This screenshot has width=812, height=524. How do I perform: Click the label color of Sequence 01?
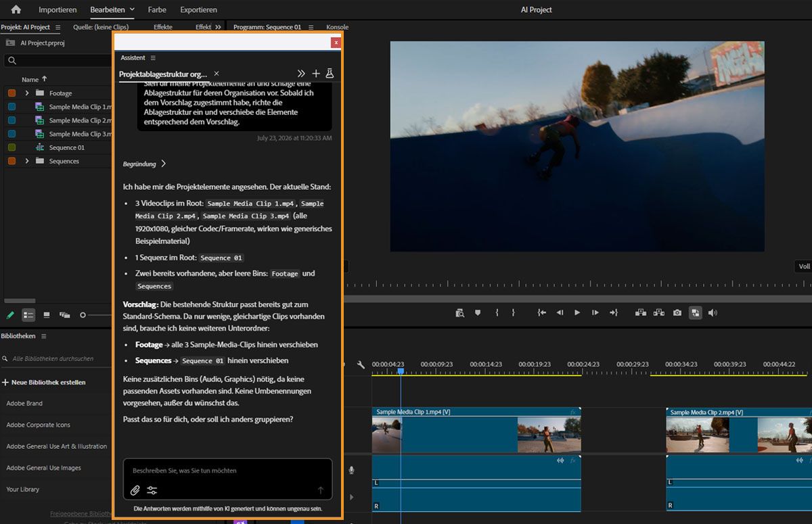pos(12,147)
